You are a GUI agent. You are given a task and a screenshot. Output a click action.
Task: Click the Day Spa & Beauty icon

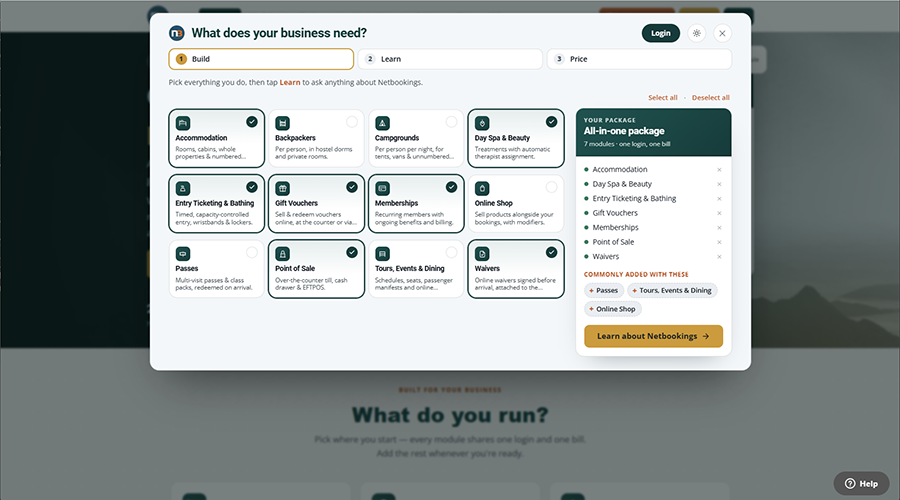(x=482, y=123)
